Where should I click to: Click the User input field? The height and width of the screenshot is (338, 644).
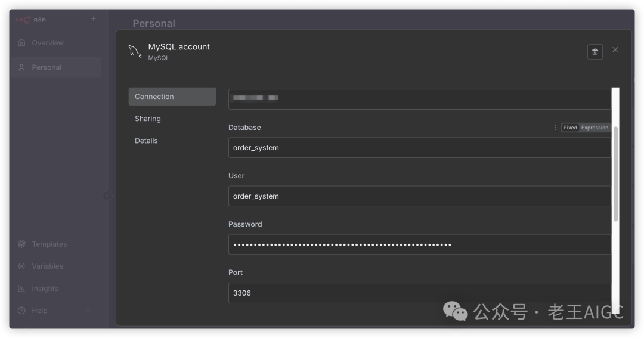pyautogui.click(x=420, y=196)
